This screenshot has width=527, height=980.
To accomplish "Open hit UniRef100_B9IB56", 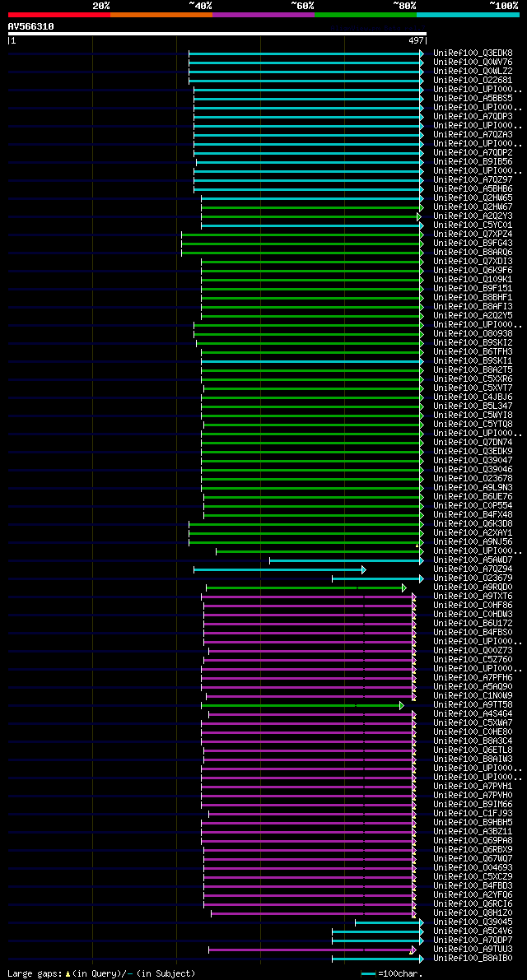I will coord(473,162).
